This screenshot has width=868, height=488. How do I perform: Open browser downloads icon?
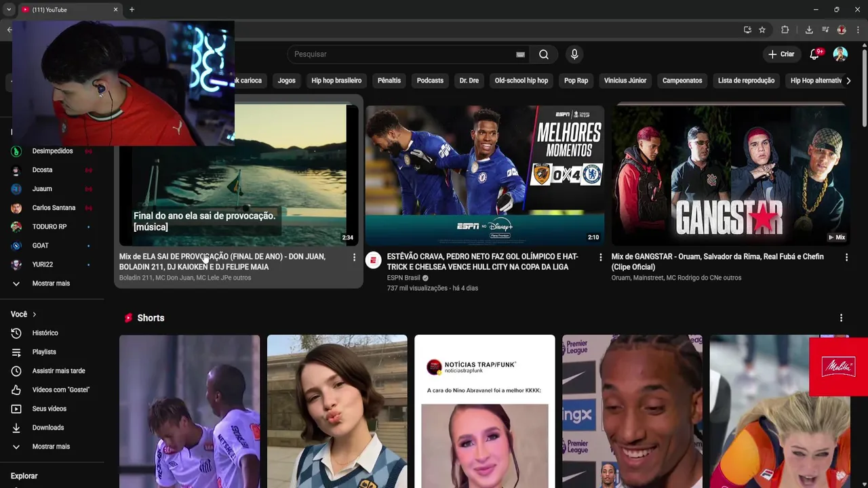click(x=809, y=30)
